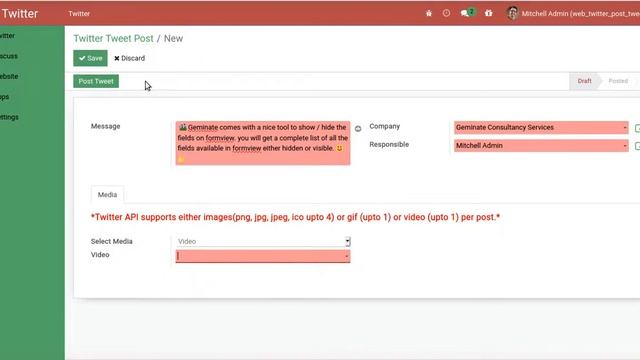Screen dimensions: 640x360
Task: Select the Draft status stage
Action: coord(584,81)
